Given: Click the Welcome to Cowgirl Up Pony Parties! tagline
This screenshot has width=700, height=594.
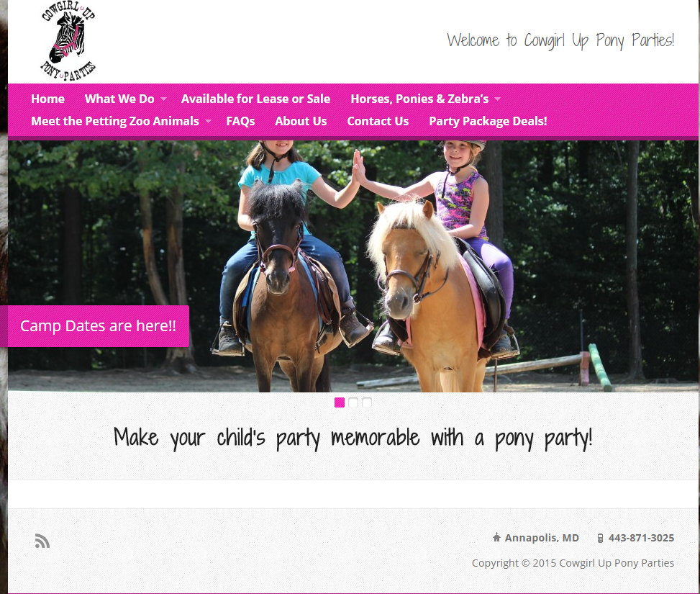Looking at the screenshot, I should [x=560, y=40].
